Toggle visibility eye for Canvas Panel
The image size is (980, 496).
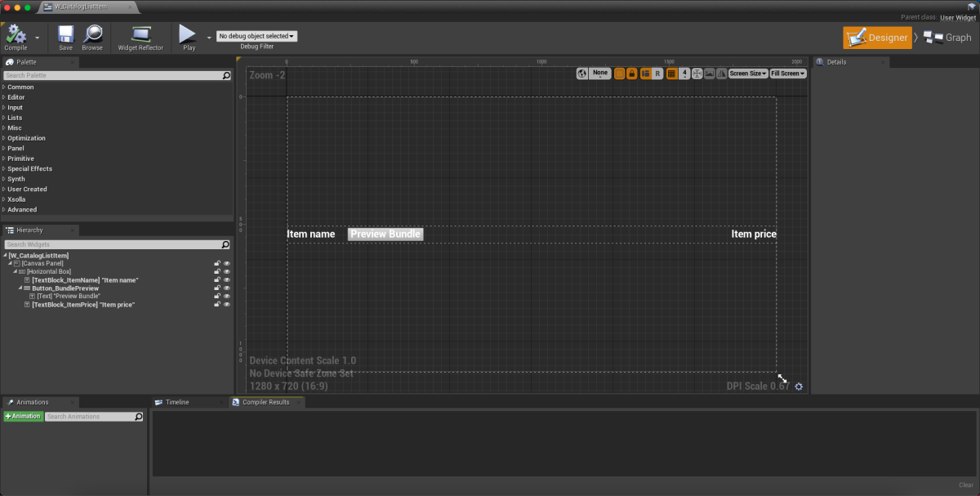tap(227, 263)
